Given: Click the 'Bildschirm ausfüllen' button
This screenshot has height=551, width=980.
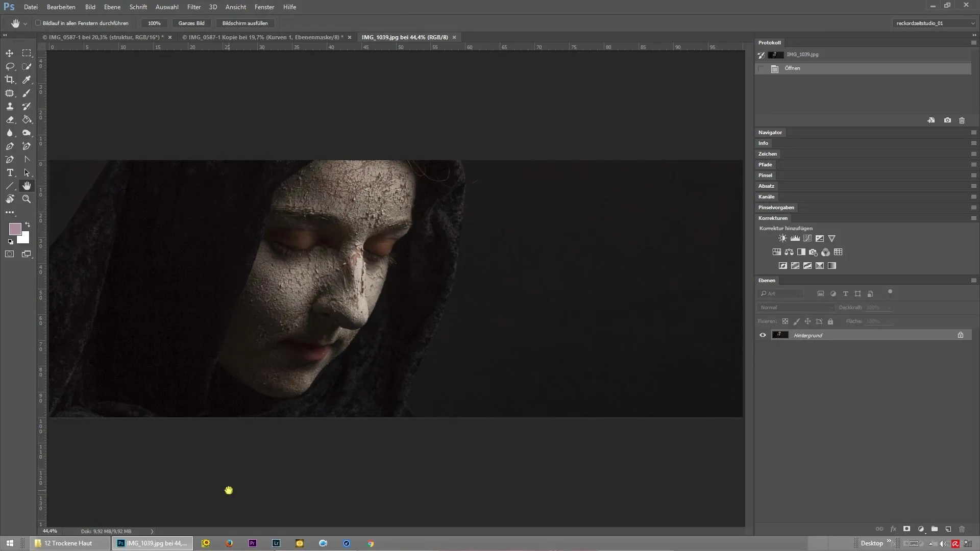Looking at the screenshot, I should [x=245, y=23].
